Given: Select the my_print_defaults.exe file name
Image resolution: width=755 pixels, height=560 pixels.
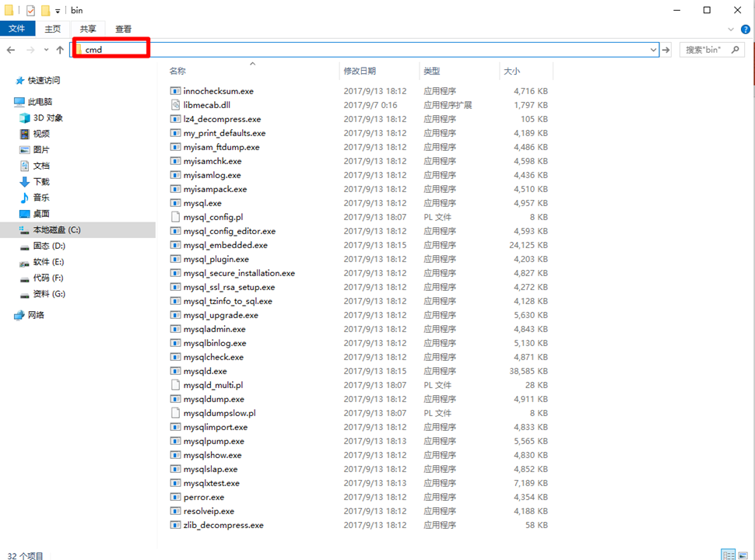Looking at the screenshot, I should [x=224, y=133].
